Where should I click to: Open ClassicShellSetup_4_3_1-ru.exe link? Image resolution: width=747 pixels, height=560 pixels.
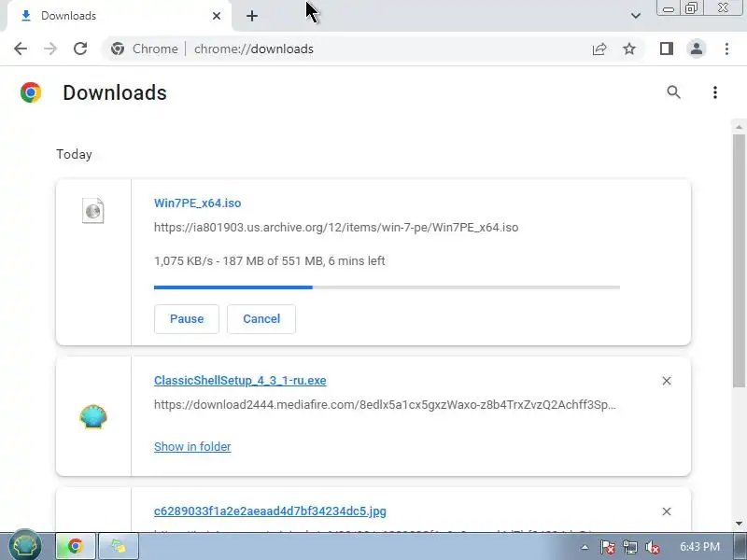coord(240,381)
